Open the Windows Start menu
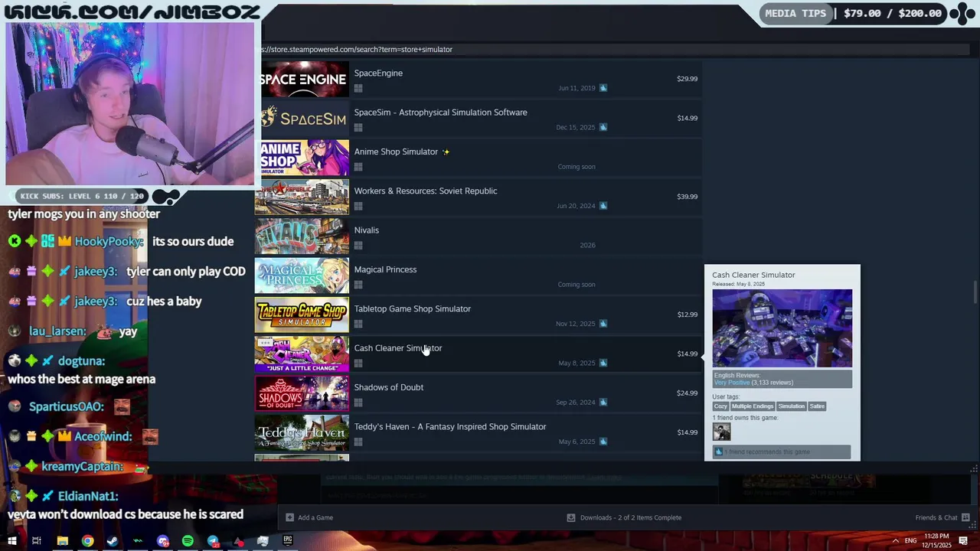Image resolution: width=980 pixels, height=551 pixels. 11,541
